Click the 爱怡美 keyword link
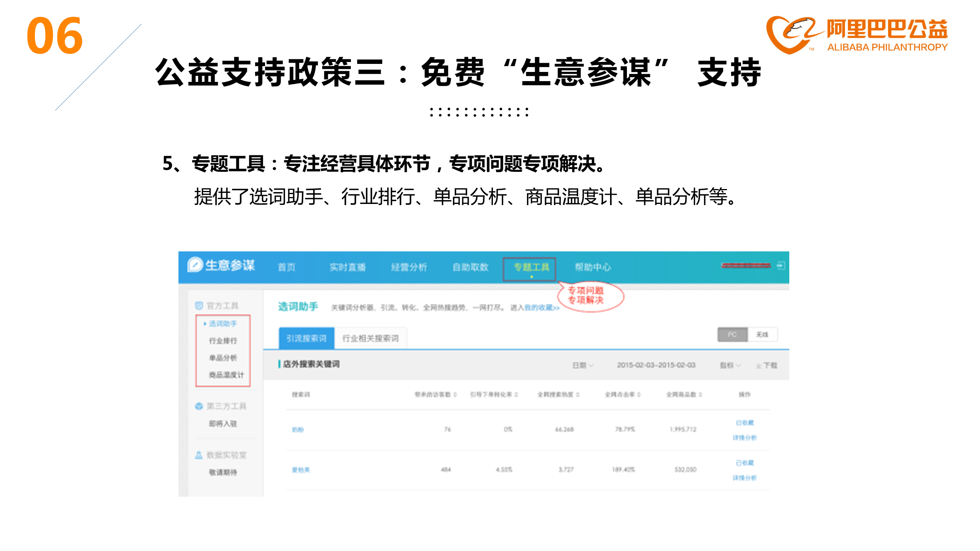 (x=301, y=470)
